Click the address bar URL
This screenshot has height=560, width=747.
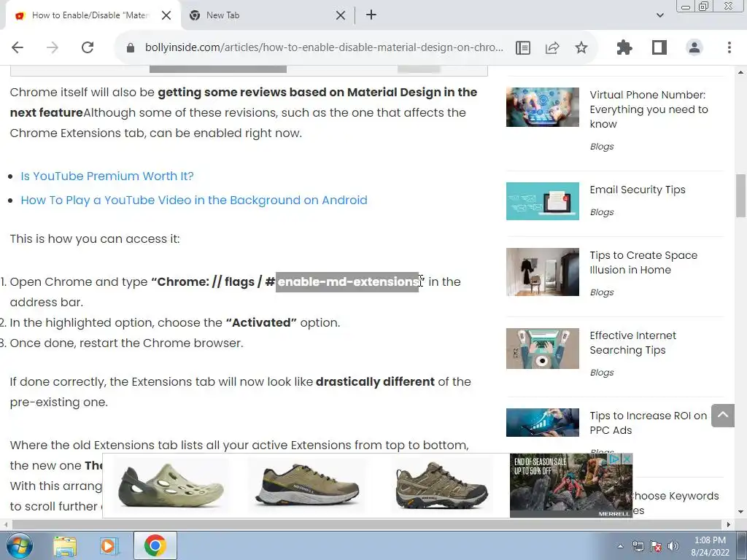point(324,47)
